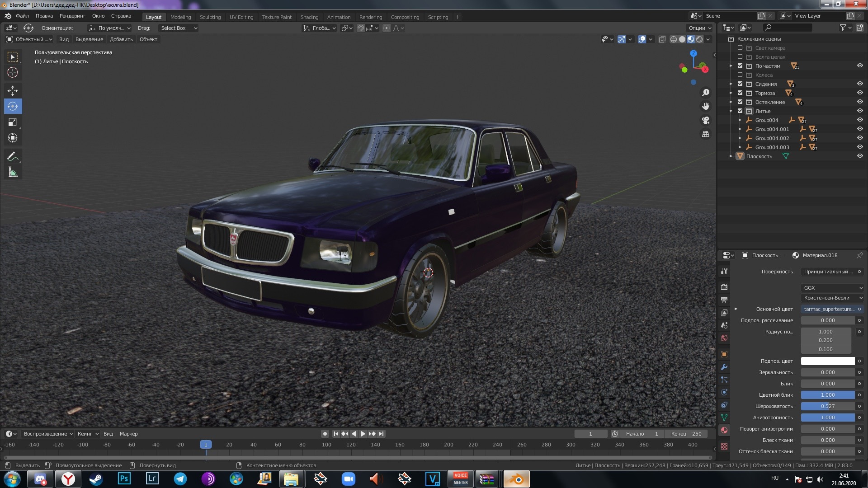The width and height of the screenshot is (868, 488).
Task: Select the Move tool in toolbar
Action: click(13, 90)
